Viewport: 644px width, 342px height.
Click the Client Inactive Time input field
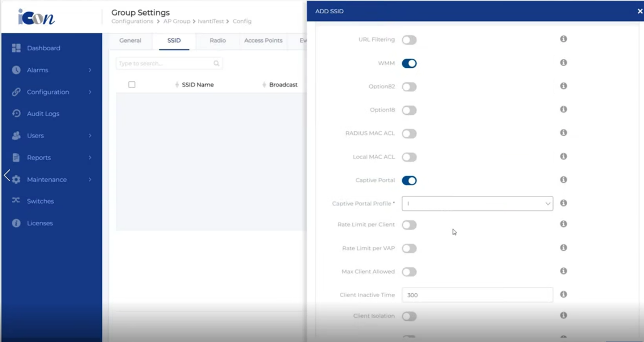[x=477, y=295]
